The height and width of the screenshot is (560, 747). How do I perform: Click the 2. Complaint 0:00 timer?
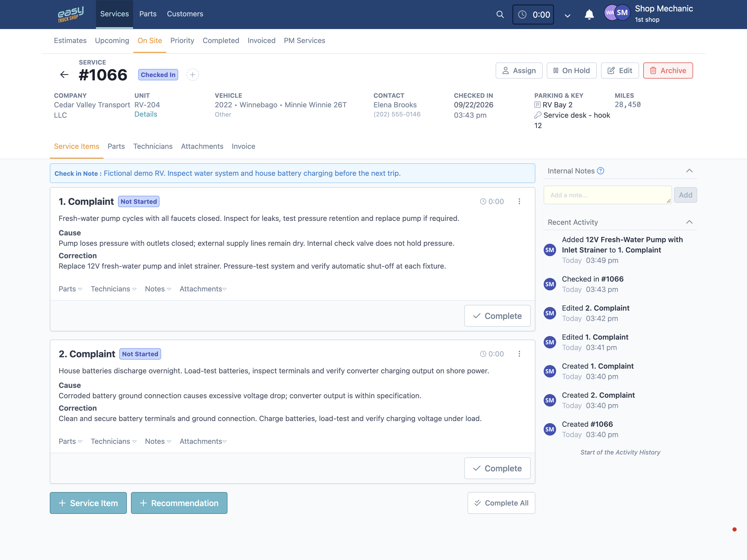pos(492,354)
